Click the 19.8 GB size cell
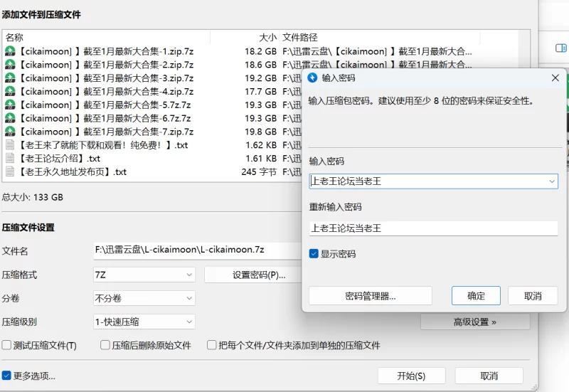The width and height of the screenshot is (569, 392). [x=260, y=132]
